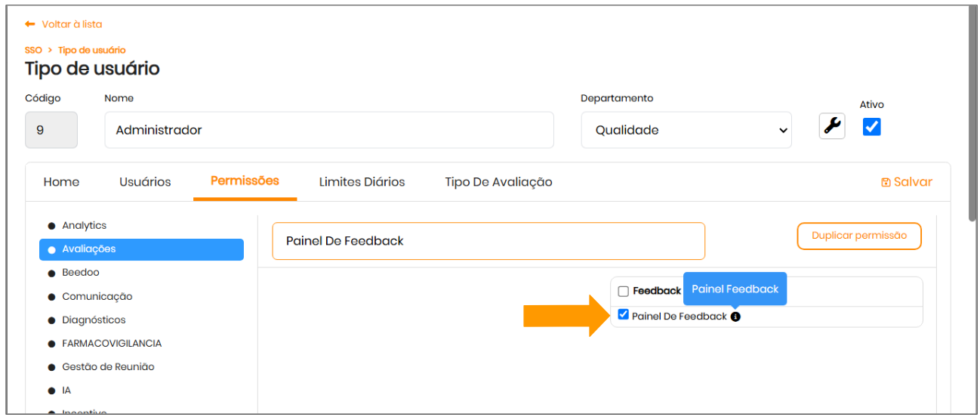Check the Feedback group checkbox
The width and height of the screenshot is (980, 420).
pyautogui.click(x=624, y=292)
